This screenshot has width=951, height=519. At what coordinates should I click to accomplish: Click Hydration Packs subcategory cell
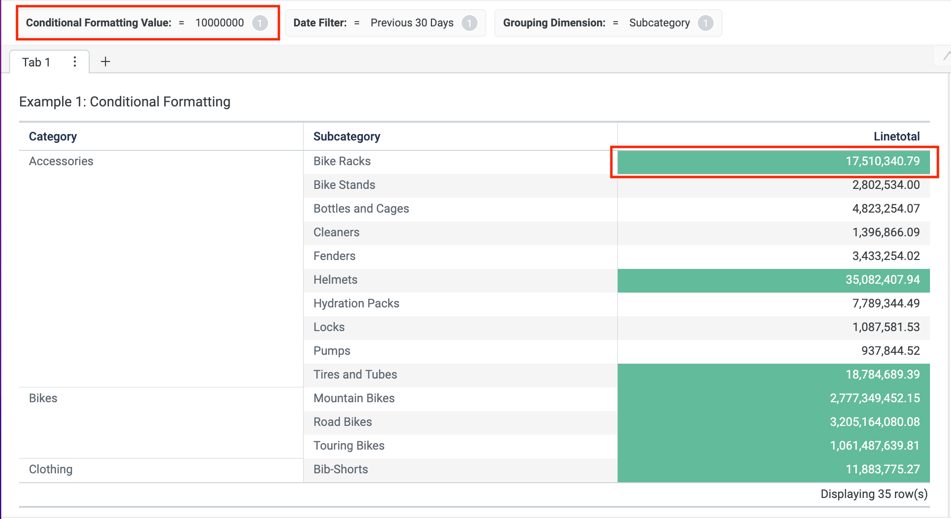point(356,303)
